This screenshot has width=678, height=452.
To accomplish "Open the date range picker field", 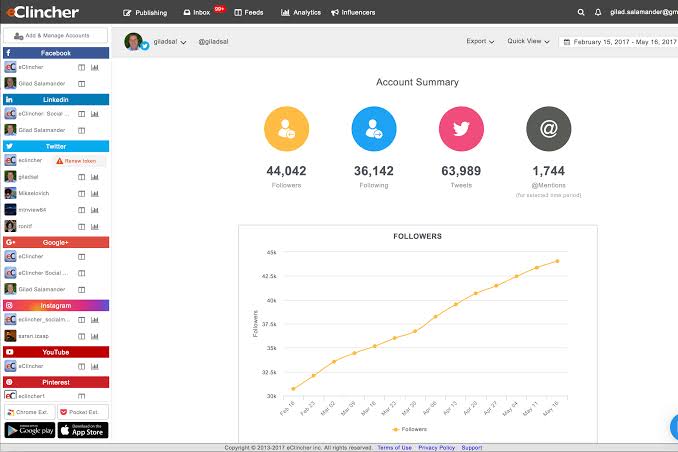I will point(619,42).
